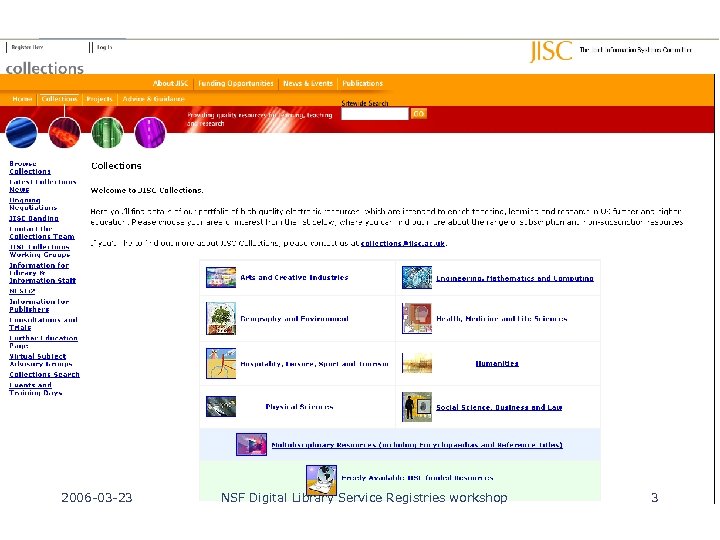
Task: Open JISC Banding in sidebar
Action: [x=34, y=218]
